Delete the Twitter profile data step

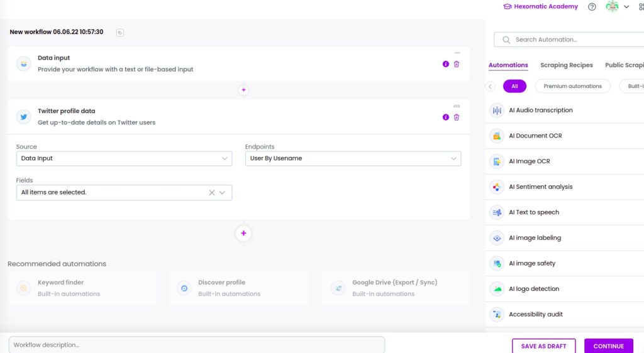[x=457, y=117]
